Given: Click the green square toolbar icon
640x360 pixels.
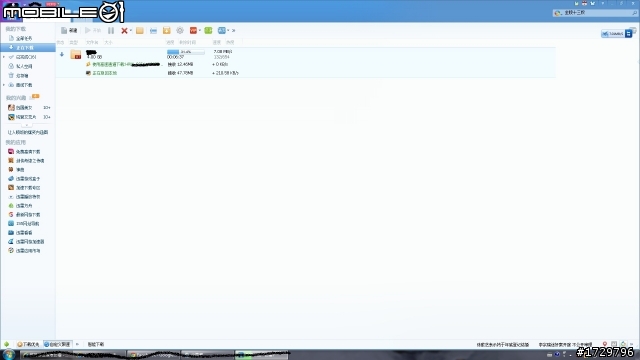Looking at the screenshot, I should 208,31.
